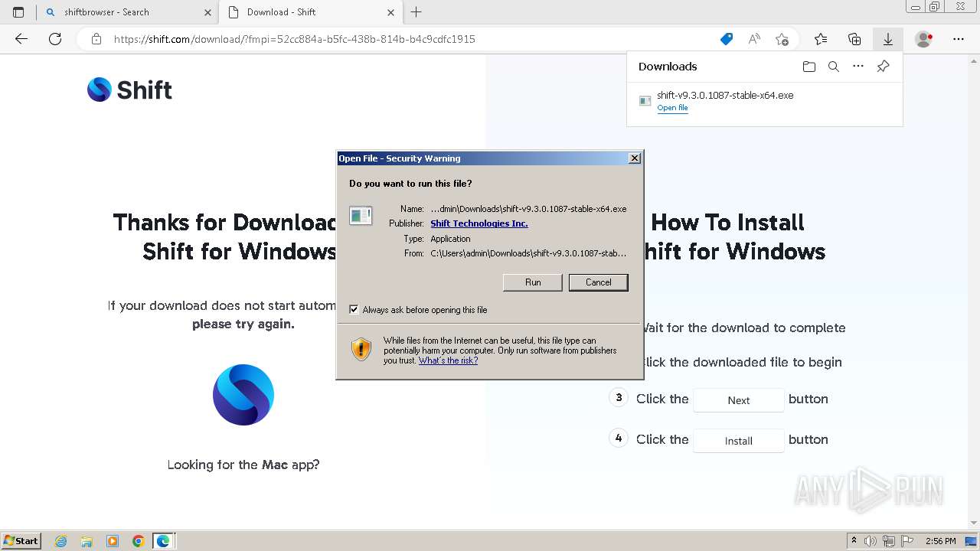Click the network icon in system tray

[x=889, y=541]
